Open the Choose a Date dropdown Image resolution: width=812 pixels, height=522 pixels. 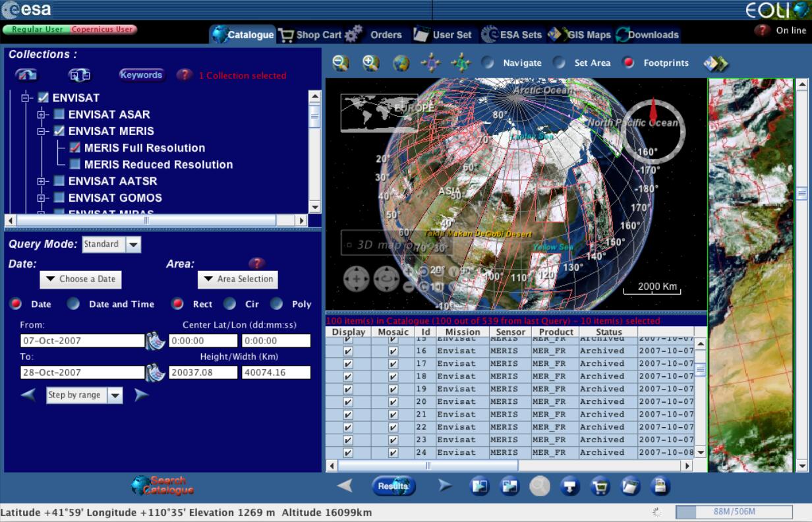[x=80, y=279]
